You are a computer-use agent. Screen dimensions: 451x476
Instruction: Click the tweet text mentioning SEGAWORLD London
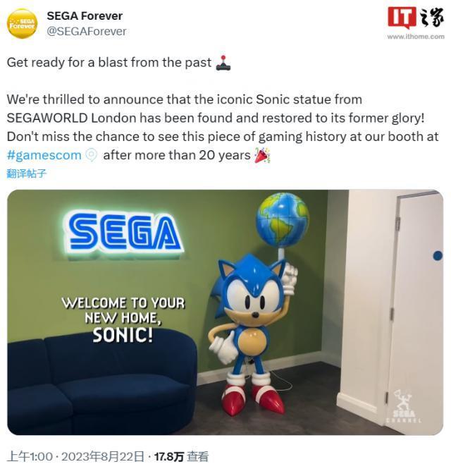coord(211,118)
